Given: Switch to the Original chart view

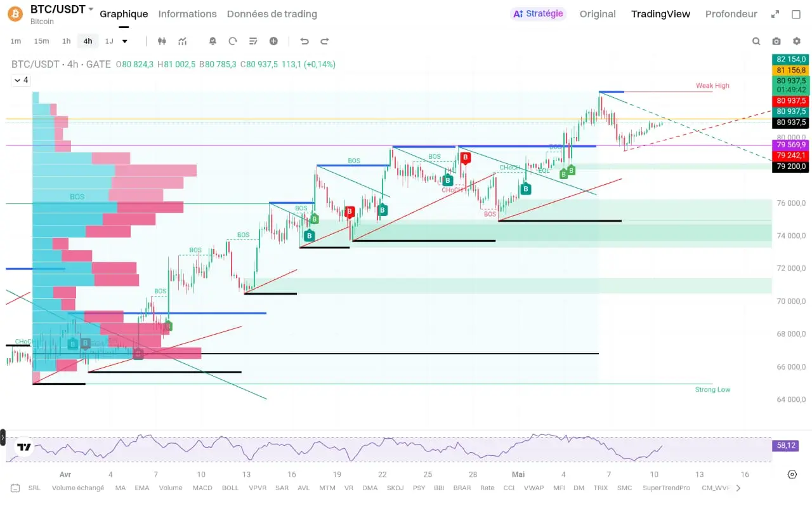Looking at the screenshot, I should click(598, 14).
